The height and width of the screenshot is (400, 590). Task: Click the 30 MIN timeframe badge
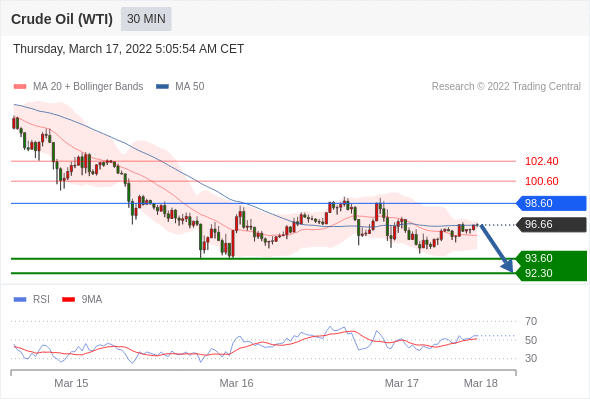tap(146, 19)
